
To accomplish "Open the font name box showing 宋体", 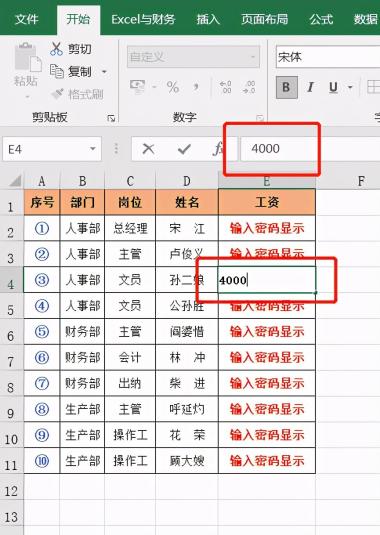I will coord(328,57).
